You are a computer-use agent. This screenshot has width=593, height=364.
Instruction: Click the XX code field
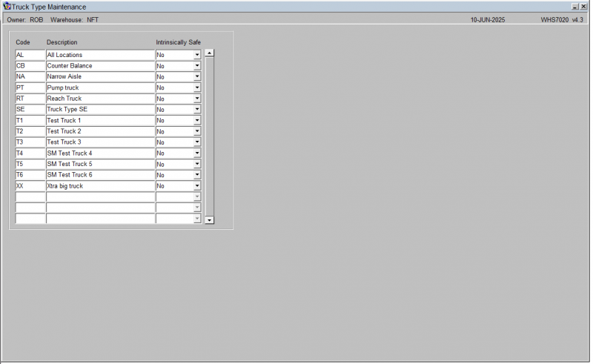pos(30,186)
